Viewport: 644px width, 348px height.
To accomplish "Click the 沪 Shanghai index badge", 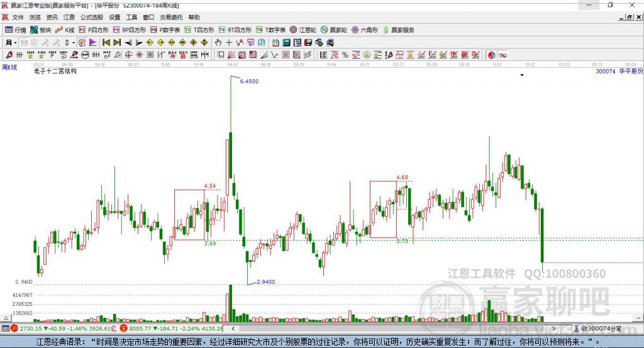I will point(15,329).
